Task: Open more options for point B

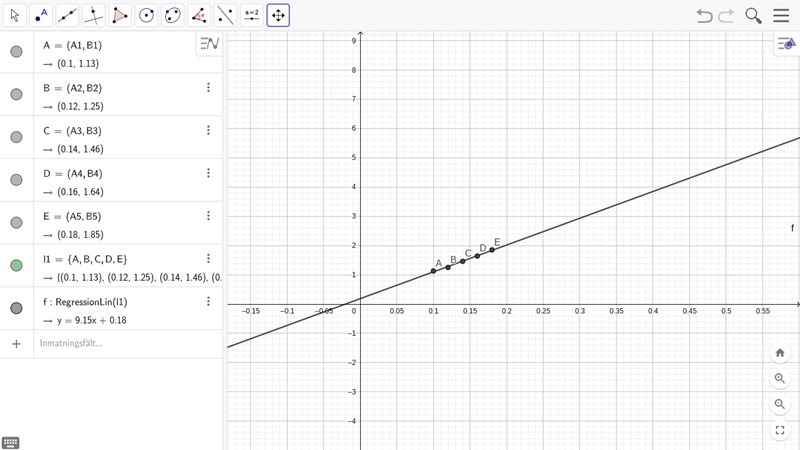Action: [208, 88]
